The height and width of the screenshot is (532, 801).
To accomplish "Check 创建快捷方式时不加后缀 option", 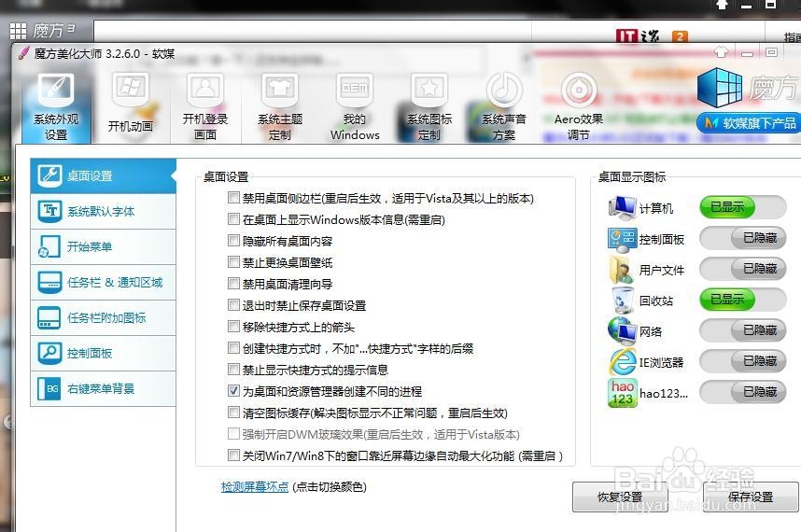I will coord(233,348).
